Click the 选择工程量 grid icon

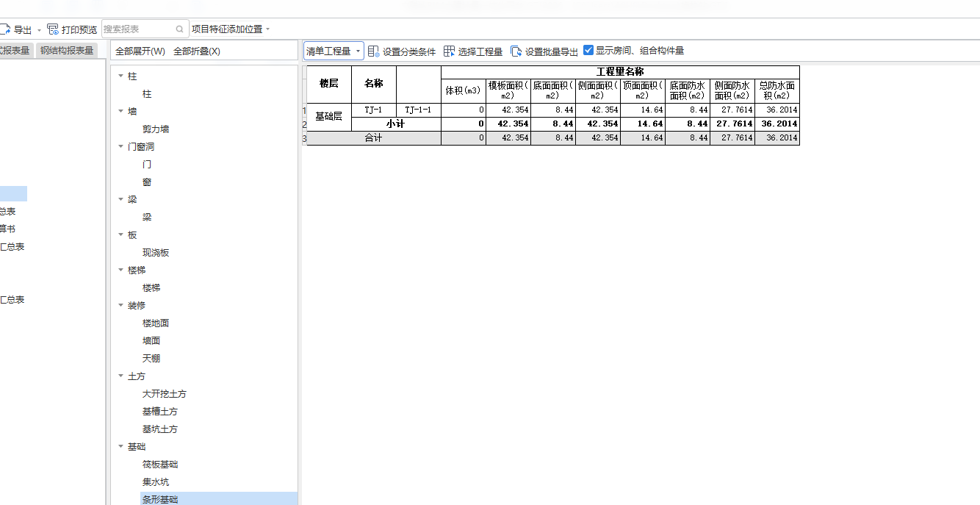tap(450, 51)
